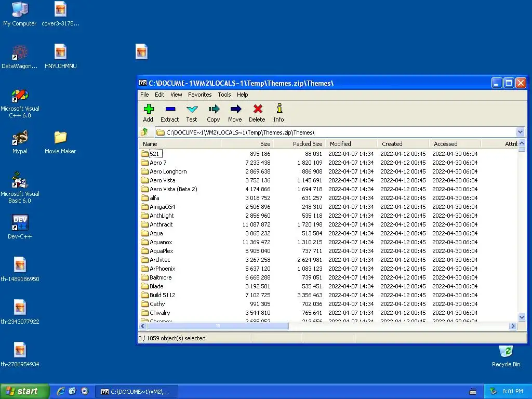Open the Edit menu
The image size is (532, 399).
(x=159, y=95)
